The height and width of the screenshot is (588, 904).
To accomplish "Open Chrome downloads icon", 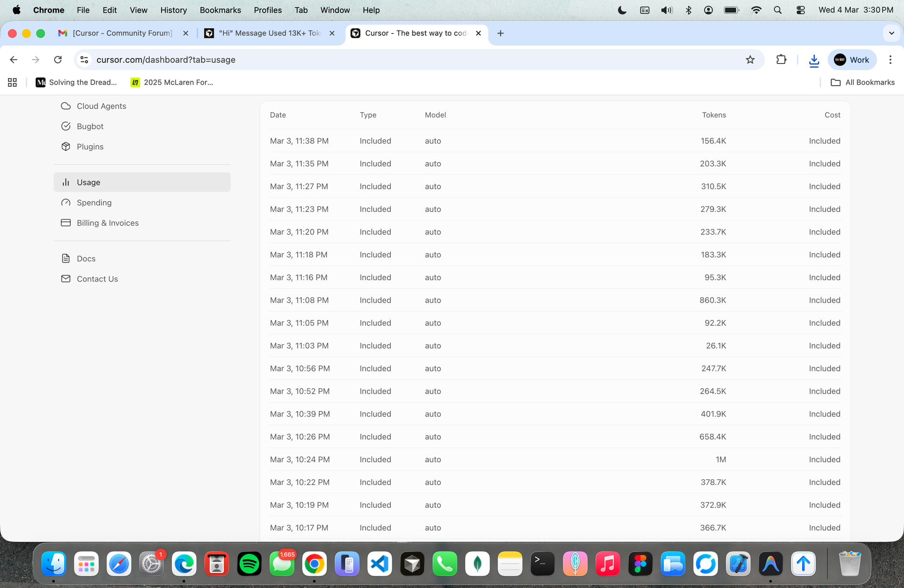I will pyautogui.click(x=814, y=60).
